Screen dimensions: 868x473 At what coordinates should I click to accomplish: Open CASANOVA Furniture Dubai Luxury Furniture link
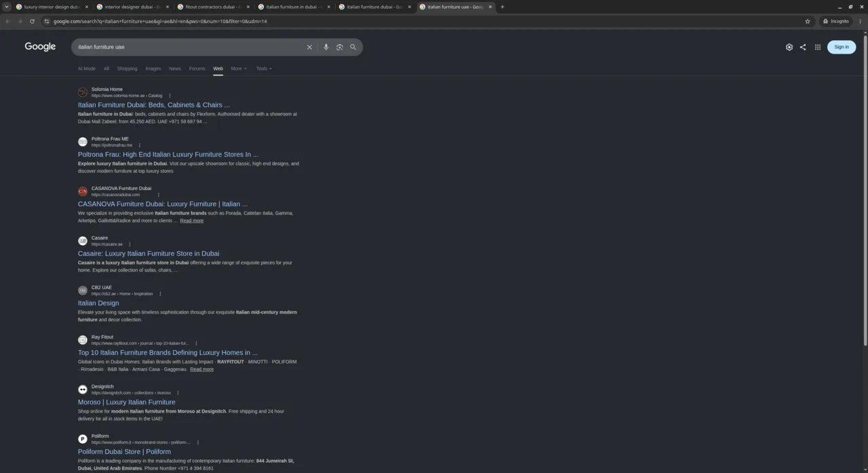(163, 204)
